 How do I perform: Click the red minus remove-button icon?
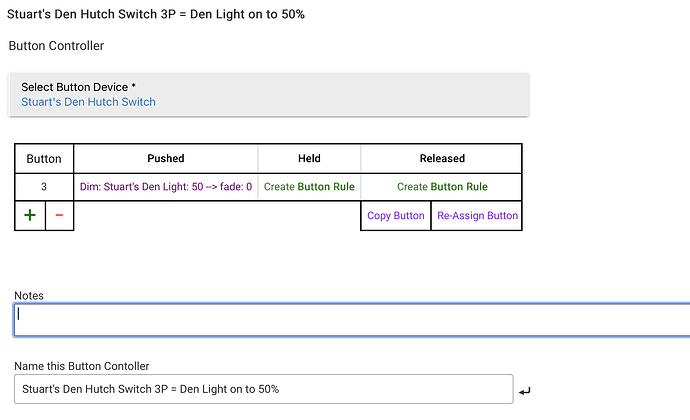tap(59, 216)
